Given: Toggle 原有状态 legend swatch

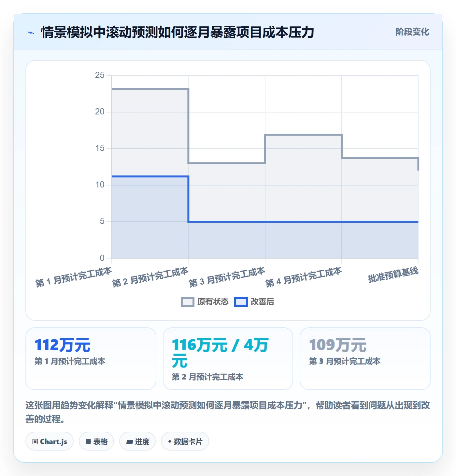Looking at the screenshot, I should coord(188,302).
